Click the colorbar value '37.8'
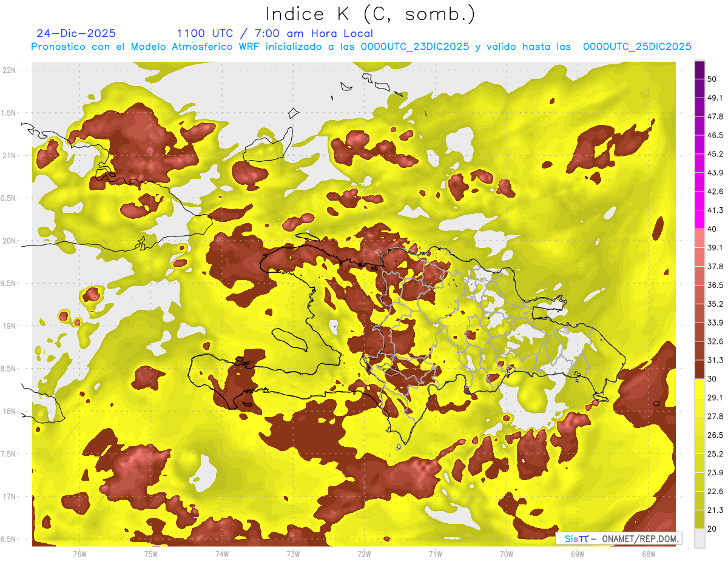 coord(715,266)
